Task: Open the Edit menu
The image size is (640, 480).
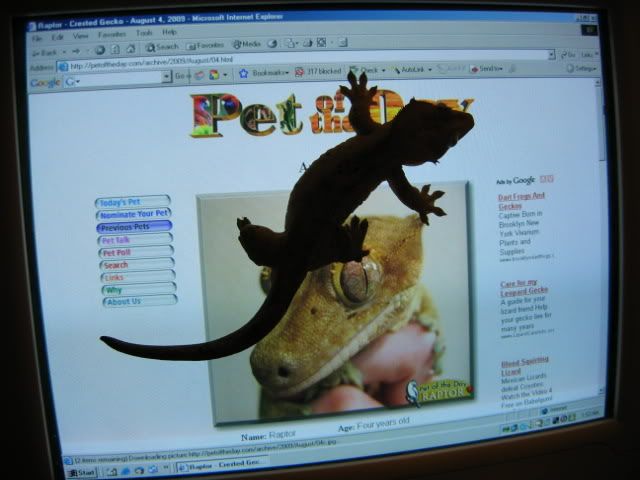Action: coord(57,37)
